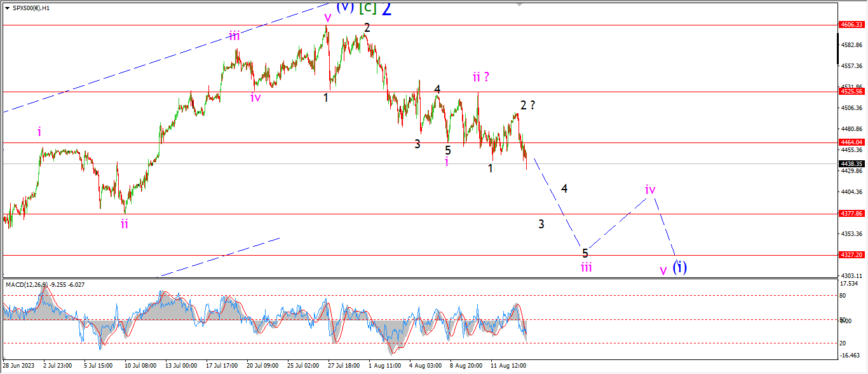
Task: Click the 4353.36 price scale value
Action: [851, 233]
